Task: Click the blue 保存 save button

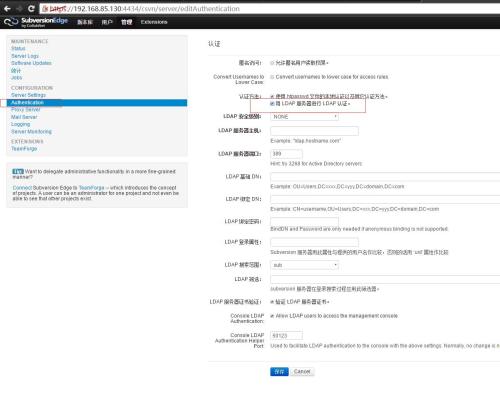Action: [x=279, y=371]
